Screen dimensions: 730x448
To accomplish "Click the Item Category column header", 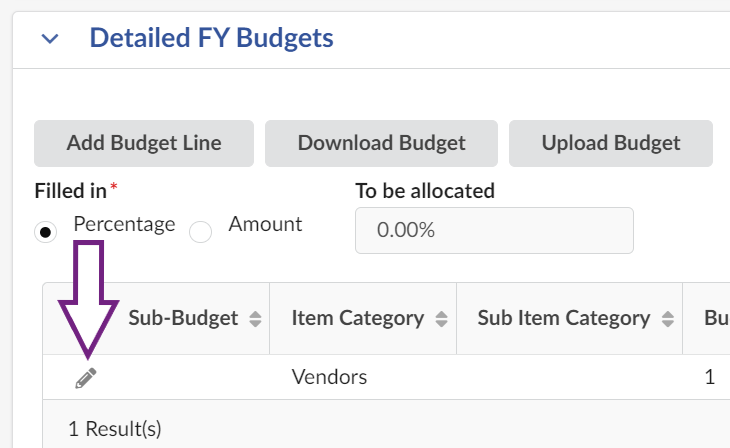I will pos(357,318).
